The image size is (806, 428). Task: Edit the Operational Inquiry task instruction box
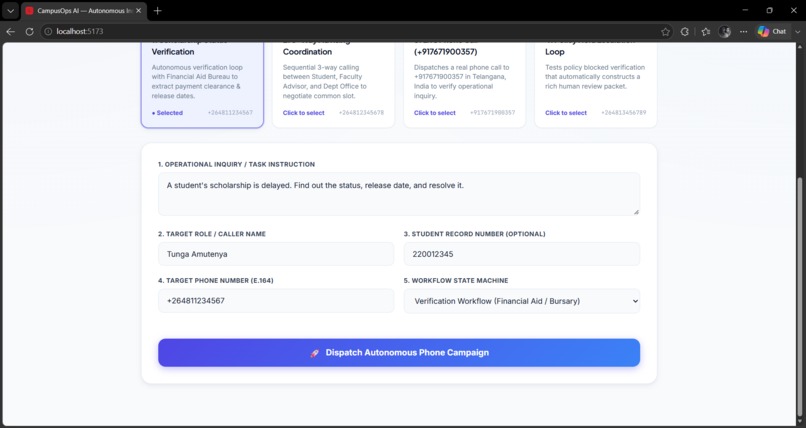pos(399,194)
